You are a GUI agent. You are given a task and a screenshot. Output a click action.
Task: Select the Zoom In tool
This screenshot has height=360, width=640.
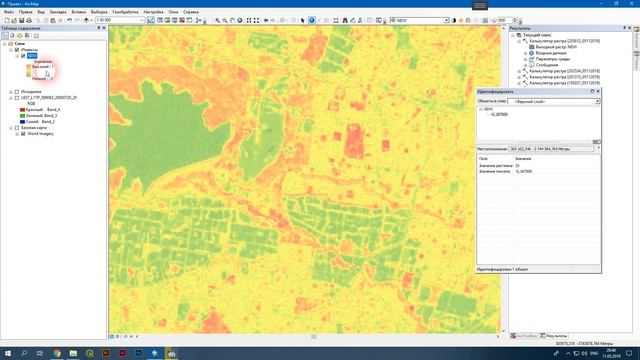pyautogui.click(x=218, y=20)
